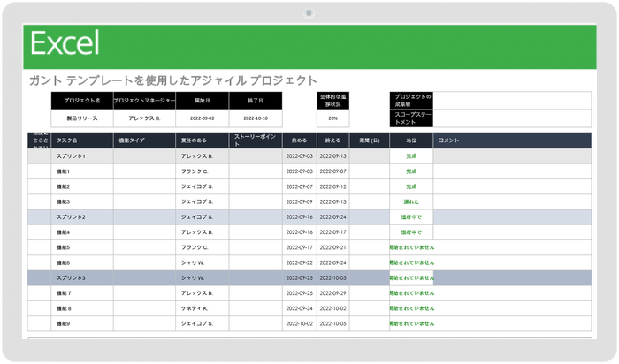Select end date 2022-09-21 of 機能5
This screenshot has height=364, width=619.
[x=332, y=247]
